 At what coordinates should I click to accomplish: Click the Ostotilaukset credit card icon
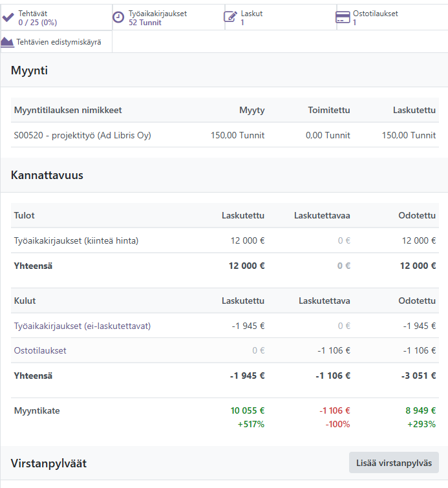[x=343, y=17]
